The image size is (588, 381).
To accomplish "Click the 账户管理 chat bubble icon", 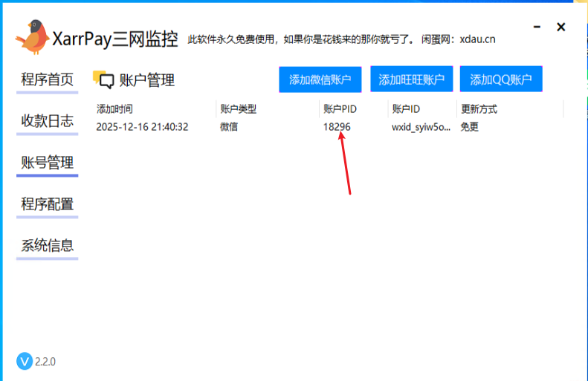I will (103, 79).
